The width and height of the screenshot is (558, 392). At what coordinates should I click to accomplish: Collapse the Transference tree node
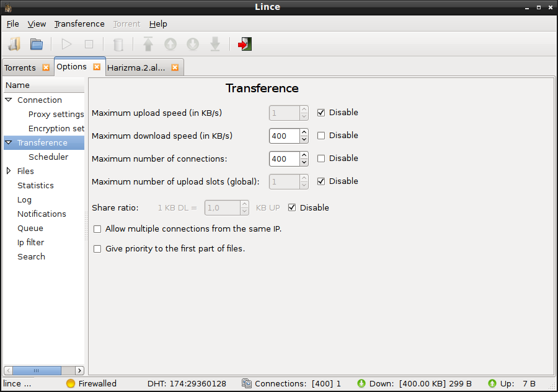pos(9,142)
